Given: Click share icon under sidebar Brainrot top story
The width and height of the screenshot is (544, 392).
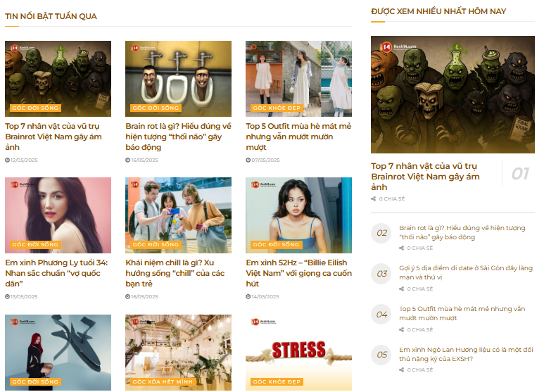Looking at the screenshot, I should pyautogui.click(x=374, y=199).
